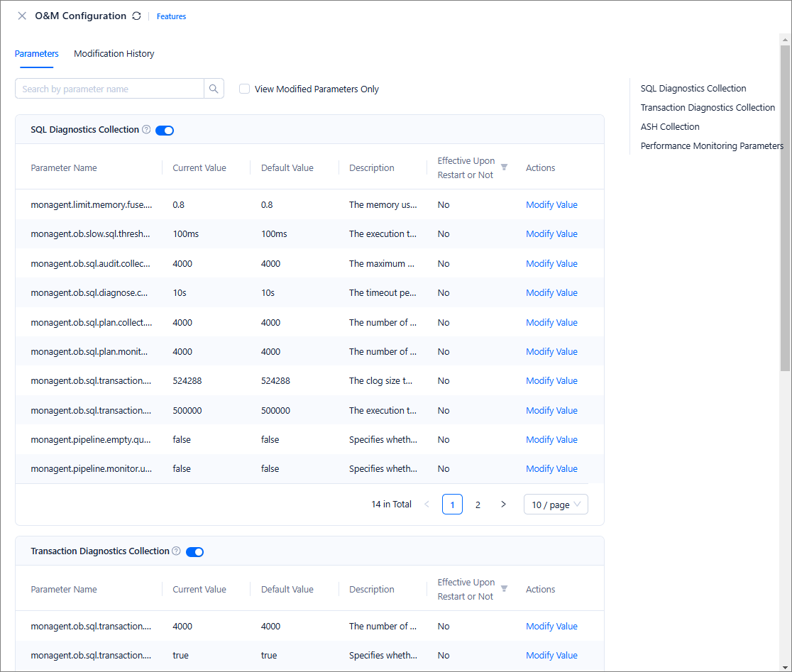This screenshot has width=792, height=672.
Task: Click filter icon in Transaction Diagnostics table header
Action: coord(504,589)
